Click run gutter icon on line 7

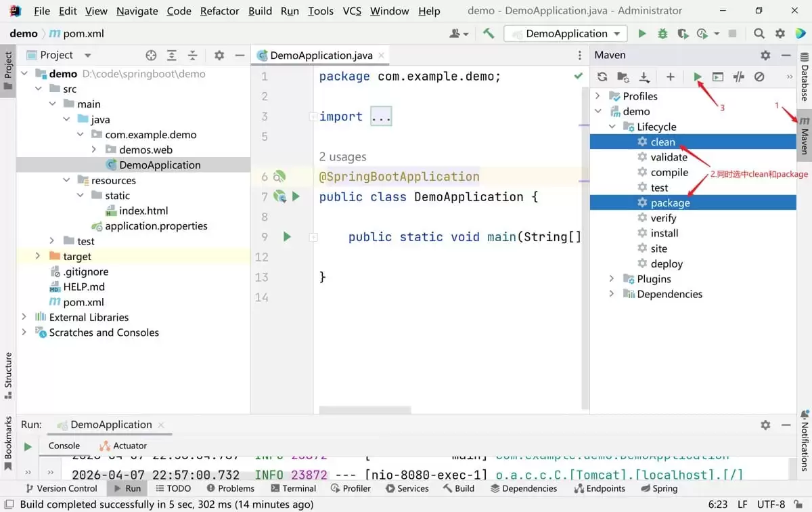296,196
